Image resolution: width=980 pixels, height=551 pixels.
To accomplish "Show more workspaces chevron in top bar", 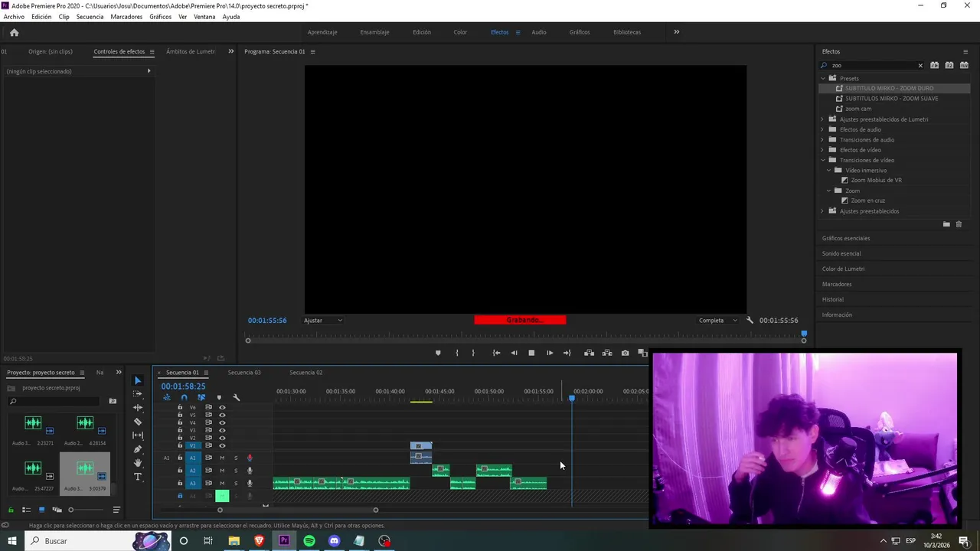I will pyautogui.click(x=676, y=32).
